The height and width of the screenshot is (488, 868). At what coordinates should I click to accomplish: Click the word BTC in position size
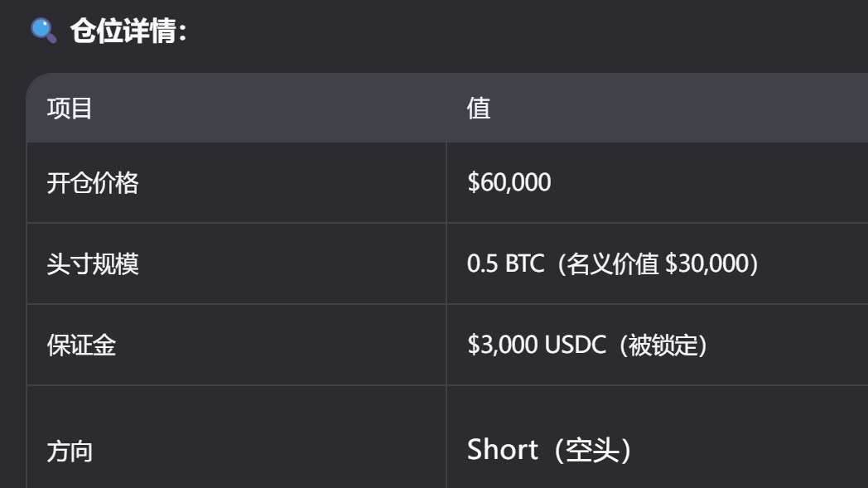(x=525, y=264)
